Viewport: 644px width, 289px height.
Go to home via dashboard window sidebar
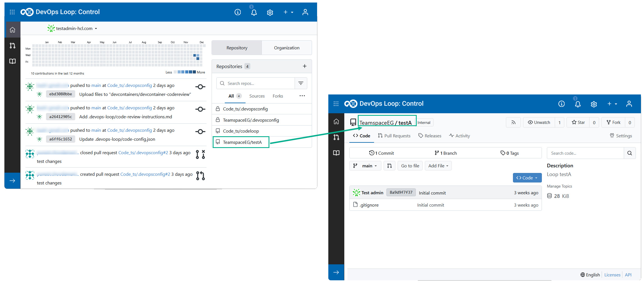tap(12, 30)
